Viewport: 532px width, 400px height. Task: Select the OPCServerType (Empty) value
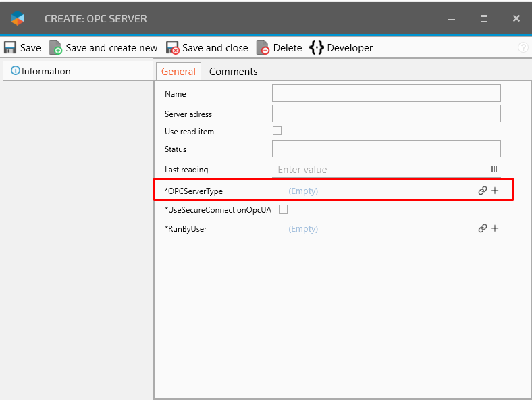(303, 191)
